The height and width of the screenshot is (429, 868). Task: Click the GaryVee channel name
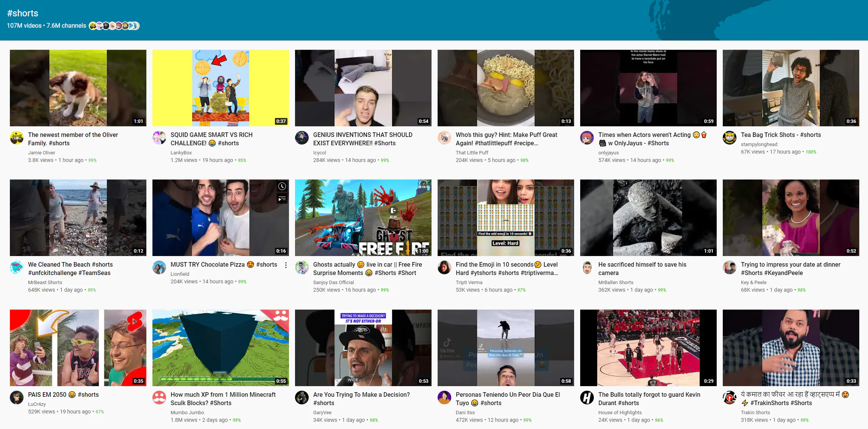click(x=322, y=412)
